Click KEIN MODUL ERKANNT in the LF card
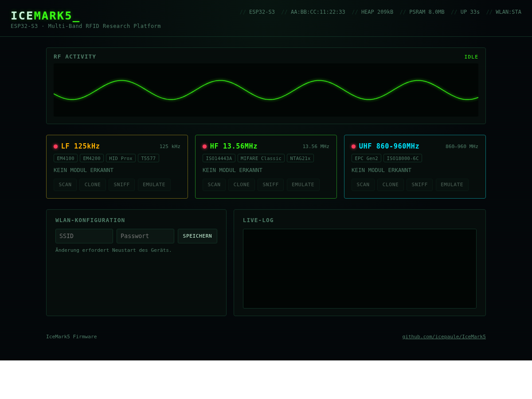 pyautogui.click(x=83, y=170)
